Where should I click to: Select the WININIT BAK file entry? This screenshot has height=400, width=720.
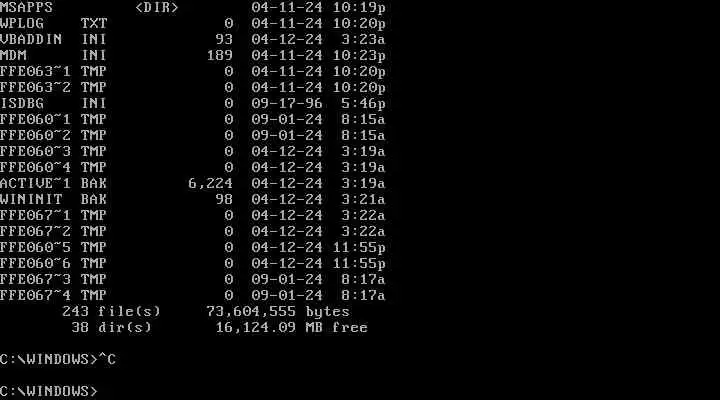click(x=192, y=199)
